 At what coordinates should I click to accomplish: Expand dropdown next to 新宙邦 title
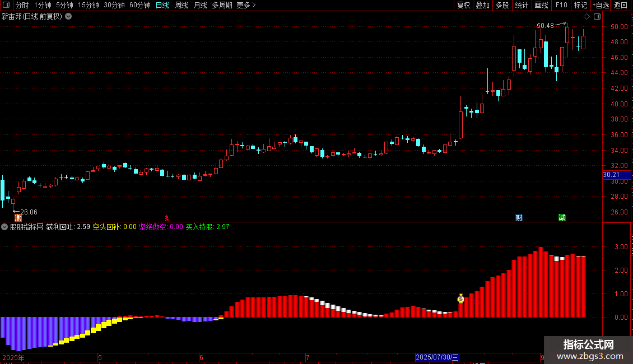pos(69,17)
